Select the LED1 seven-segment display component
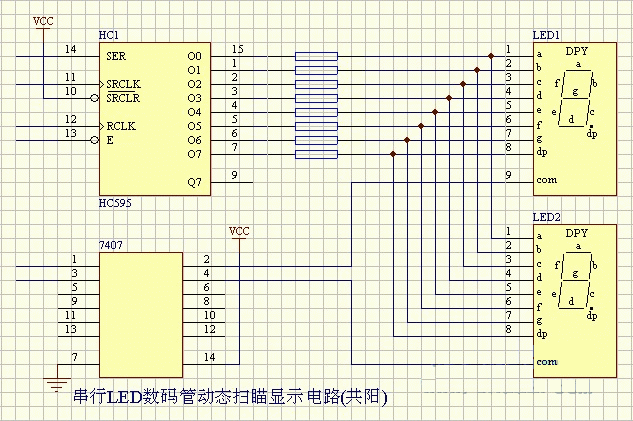Viewport: 633px width, 421px height. (575, 119)
